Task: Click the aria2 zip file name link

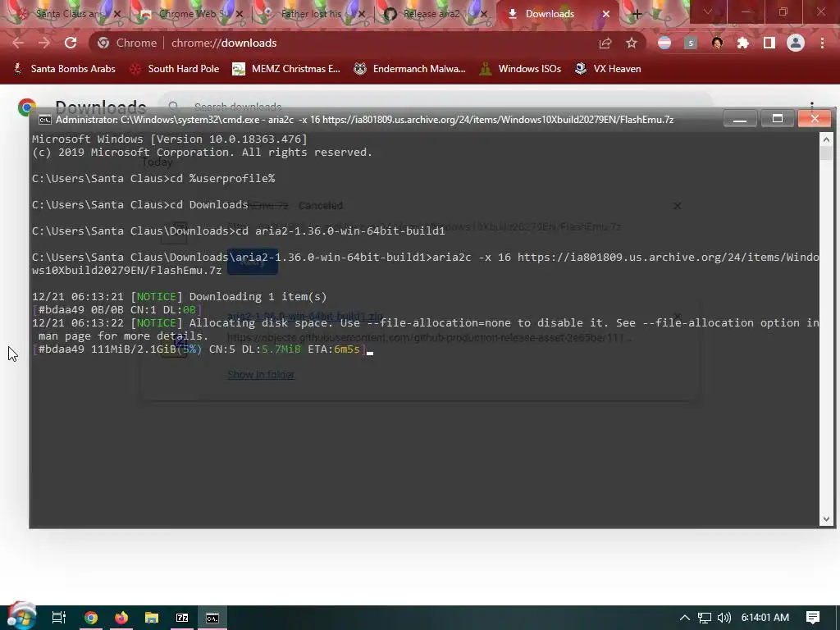Action: click(x=305, y=316)
